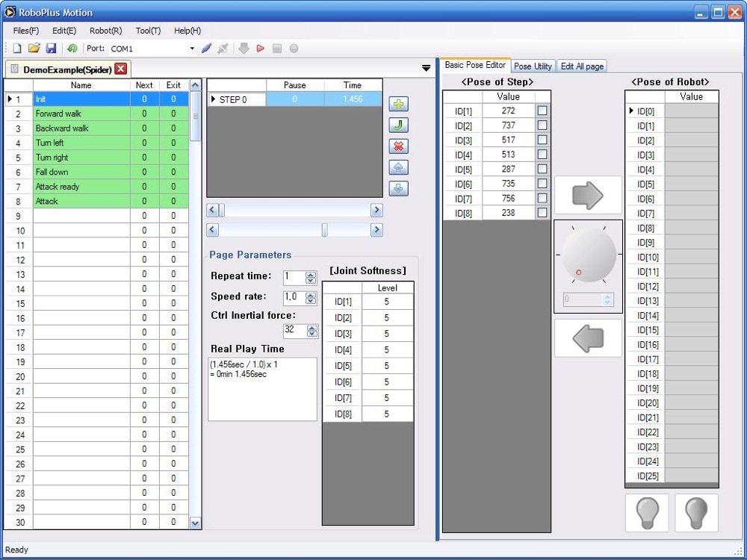This screenshot has width=747, height=560.
Task: Click the lower step horizontal slider thumb
Action: (x=324, y=230)
